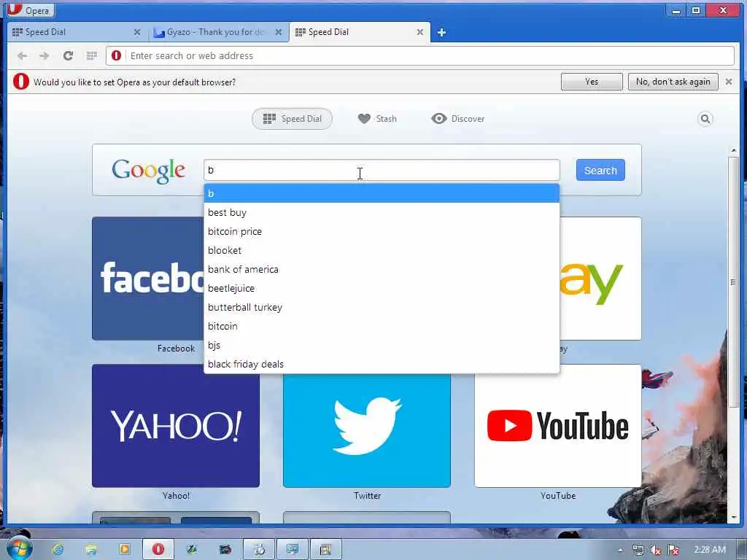Click inside the Google search box
The width and height of the screenshot is (747, 560).
(x=382, y=170)
